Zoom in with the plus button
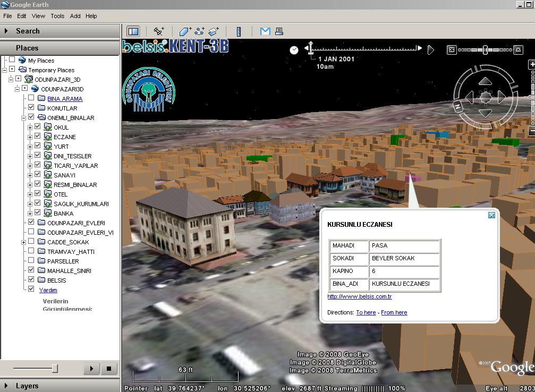The image size is (535, 392). coord(532,64)
